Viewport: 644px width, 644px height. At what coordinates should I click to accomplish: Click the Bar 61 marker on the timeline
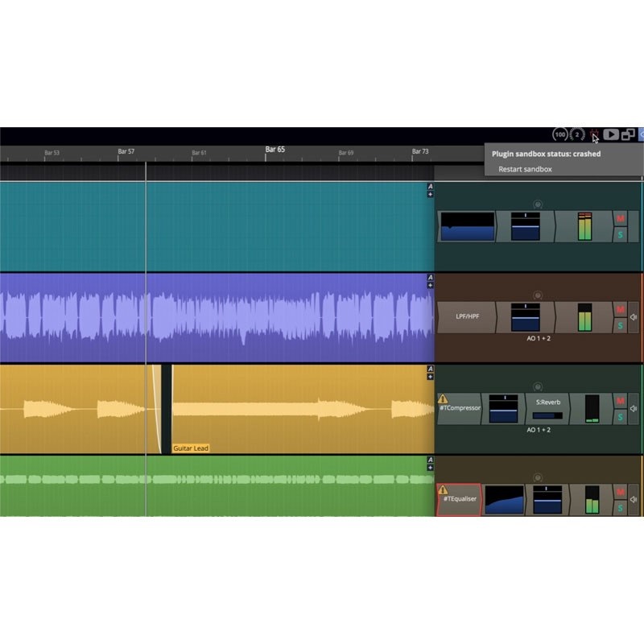[x=199, y=153]
